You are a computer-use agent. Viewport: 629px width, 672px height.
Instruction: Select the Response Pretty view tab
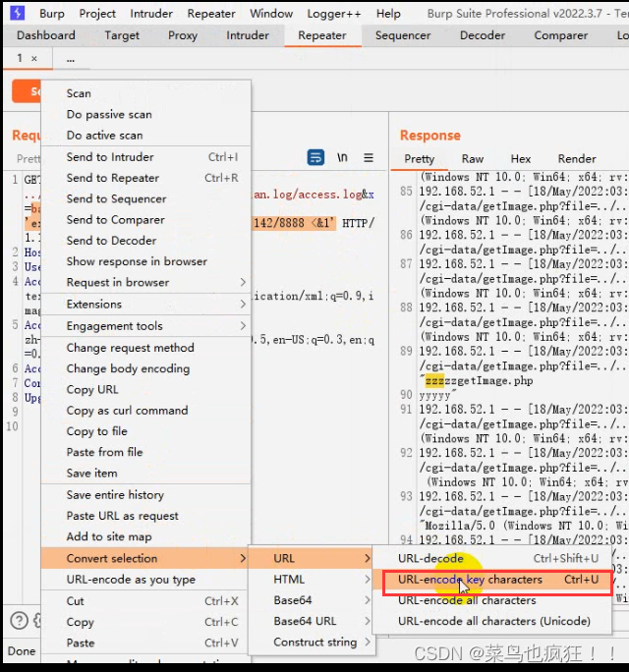[x=420, y=159]
